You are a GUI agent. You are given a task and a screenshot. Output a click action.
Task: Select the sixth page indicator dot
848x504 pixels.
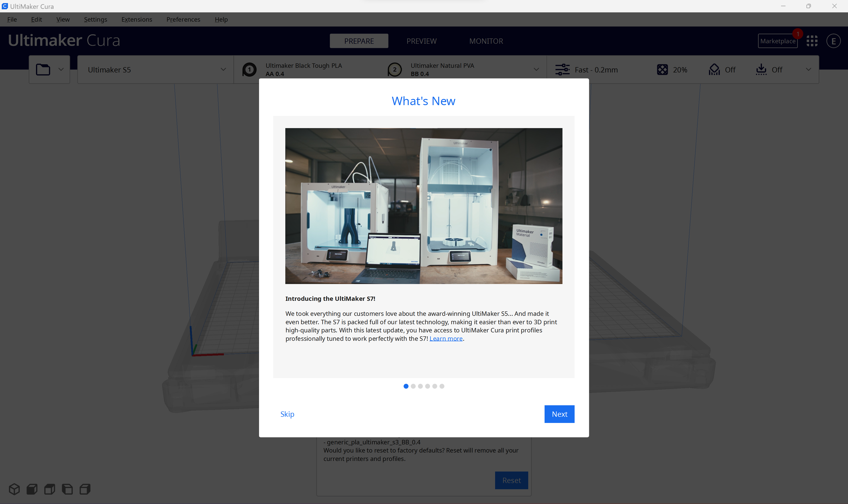[442, 386]
